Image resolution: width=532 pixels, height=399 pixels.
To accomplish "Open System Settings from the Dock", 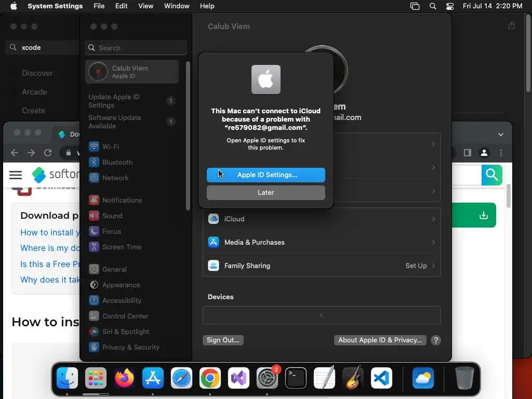I will [267, 378].
